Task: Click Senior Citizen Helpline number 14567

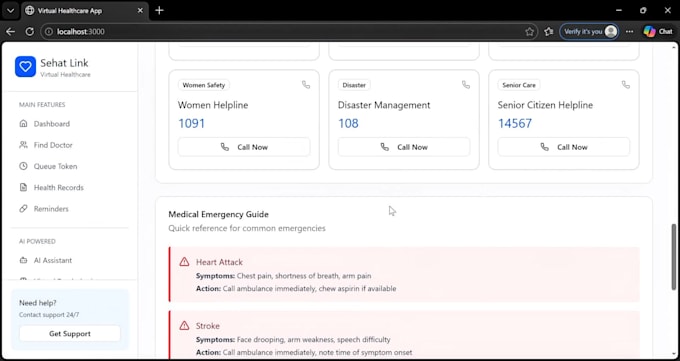Action: 514,124
